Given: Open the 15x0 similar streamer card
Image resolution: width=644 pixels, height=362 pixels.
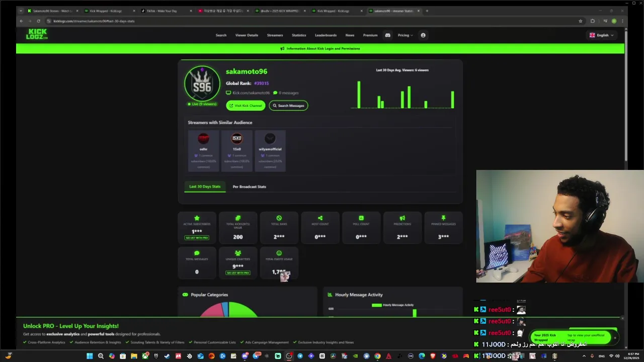Looking at the screenshot, I should tap(236, 151).
